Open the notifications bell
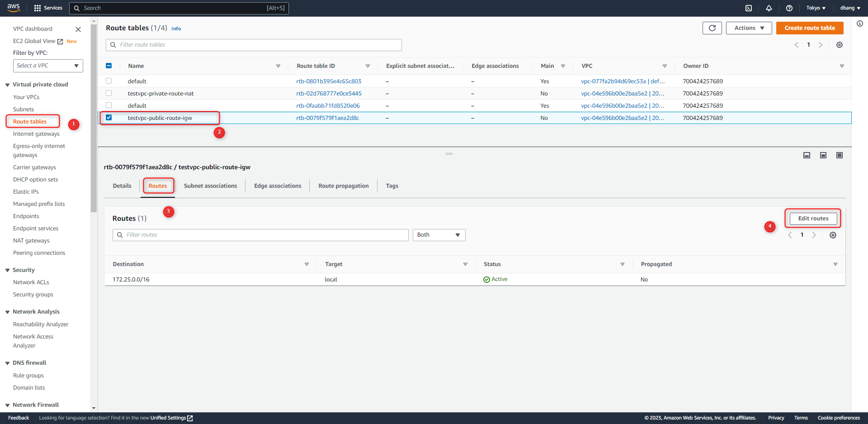The width and height of the screenshot is (868, 424). point(769,8)
